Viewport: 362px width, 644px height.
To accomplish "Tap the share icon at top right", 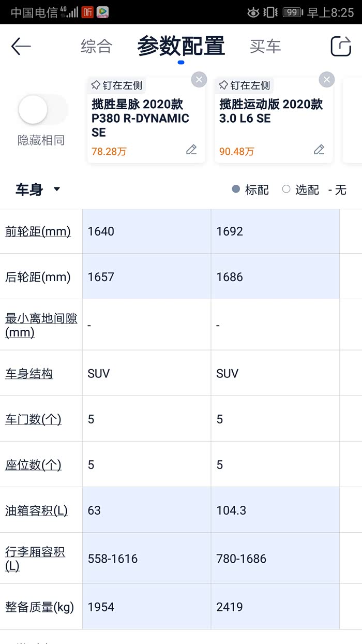I will pyautogui.click(x=340, y=47).
